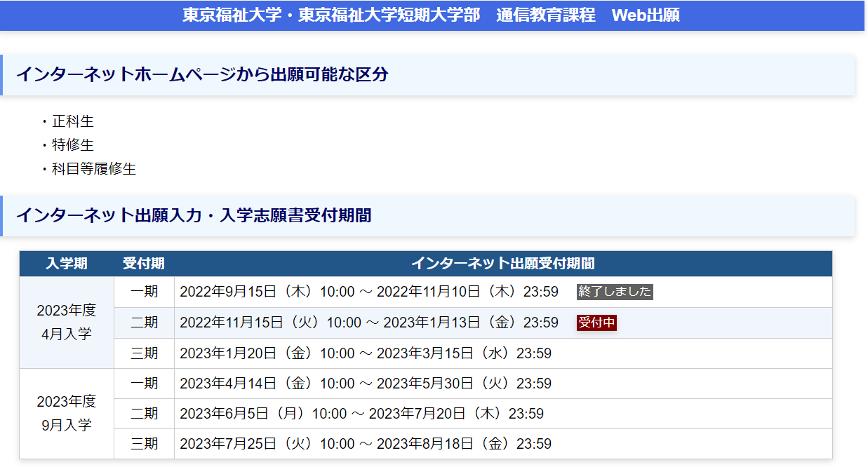Click the 入学期 column header
Viewport: 868px width, 467px height.
(x=67, y=264)
